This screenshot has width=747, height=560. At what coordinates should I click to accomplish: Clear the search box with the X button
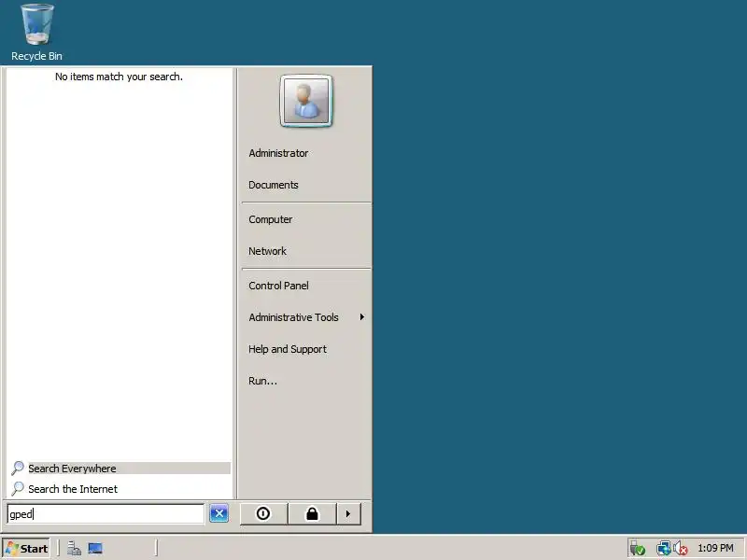pos(219,513)
